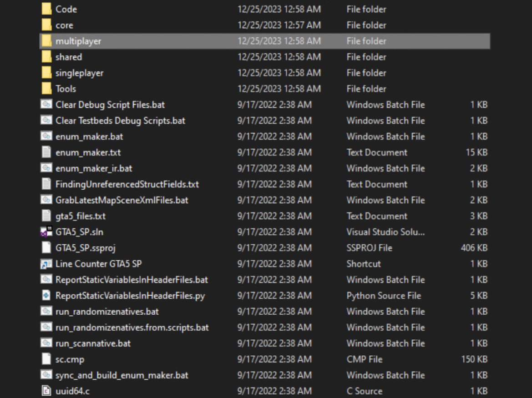The image size is (532, 398).
Task: Select file name "enum_maker_ir.bat"
Action: [x=94, y=168]
